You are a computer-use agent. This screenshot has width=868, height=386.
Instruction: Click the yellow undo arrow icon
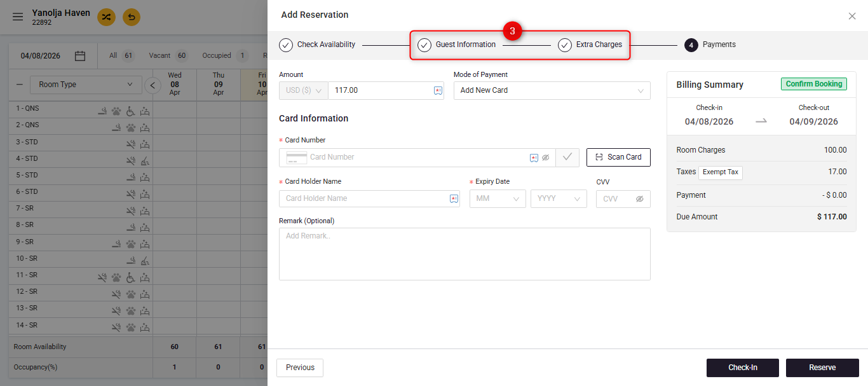coord(132,17)
